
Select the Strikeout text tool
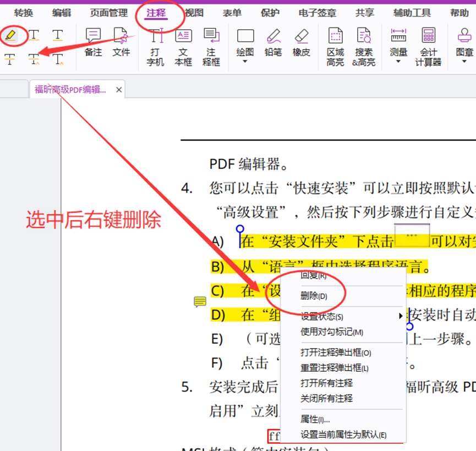coord(10,59)
